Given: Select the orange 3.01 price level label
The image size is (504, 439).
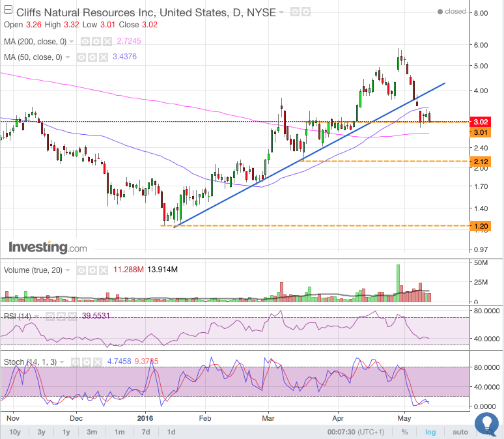Looking at the screenshot, I should tap(480, 132).
